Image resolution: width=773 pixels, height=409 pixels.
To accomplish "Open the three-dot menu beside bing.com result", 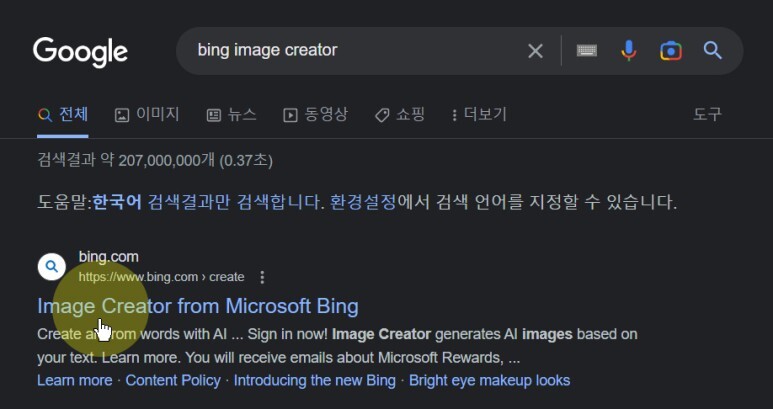I will tap(262, 277).
